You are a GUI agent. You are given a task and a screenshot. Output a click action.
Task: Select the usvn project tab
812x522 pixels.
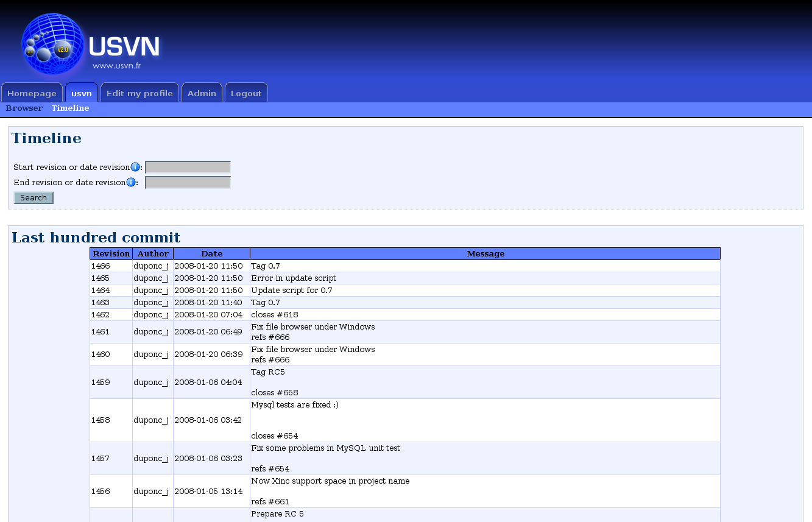coord(82,93)
